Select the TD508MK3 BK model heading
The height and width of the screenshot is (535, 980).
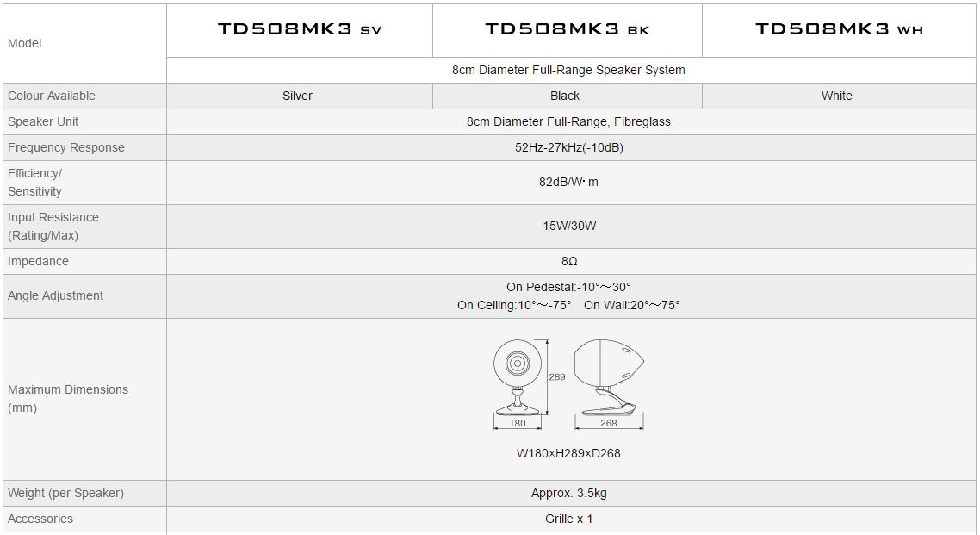click(x=568, y=29)
